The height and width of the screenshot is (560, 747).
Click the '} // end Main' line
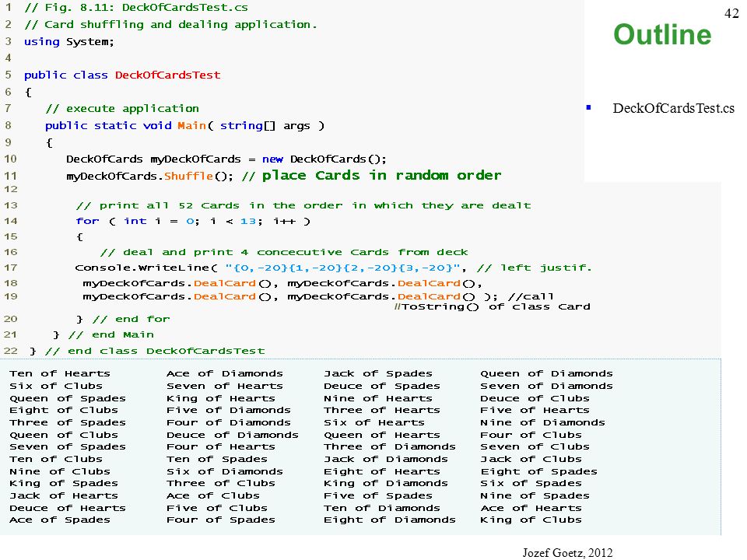pyautogui.click(x=103, y=334)
